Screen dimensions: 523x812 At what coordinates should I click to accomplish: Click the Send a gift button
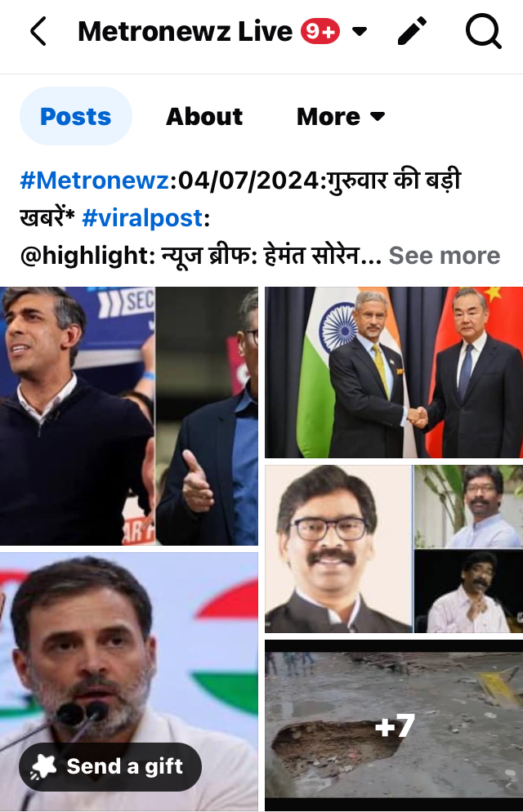(x=110, y=767)
